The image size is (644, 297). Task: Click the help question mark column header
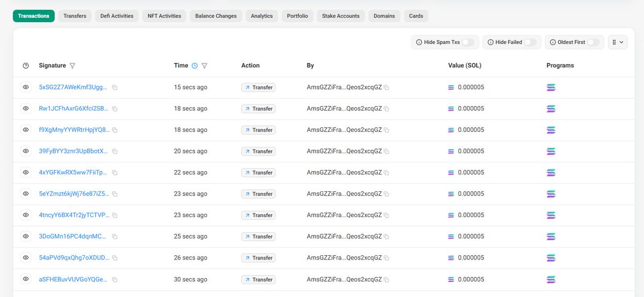26,66
